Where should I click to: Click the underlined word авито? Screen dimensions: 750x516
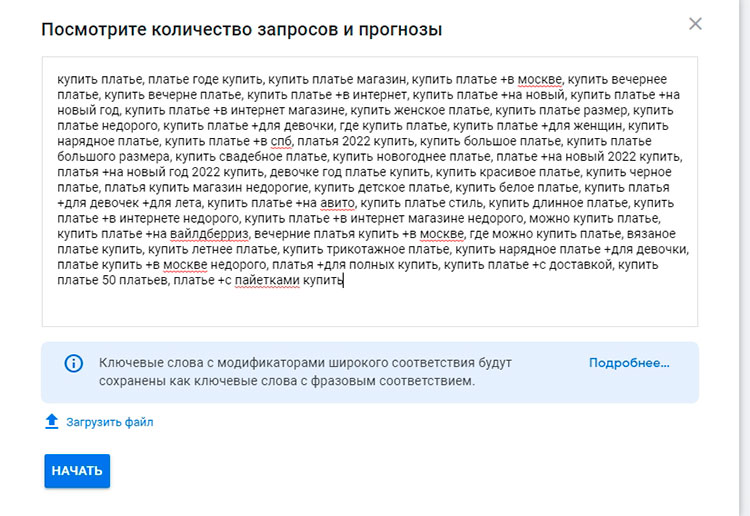pos(314,204)
